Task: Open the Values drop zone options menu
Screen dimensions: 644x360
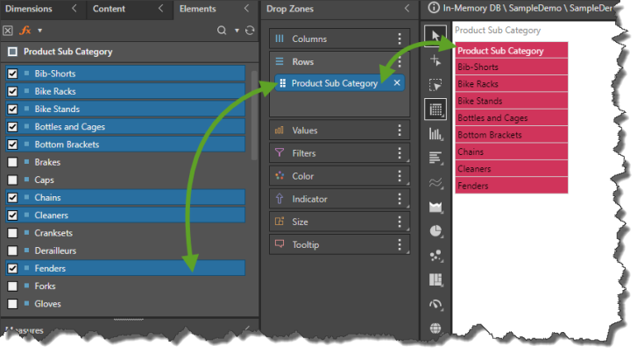Action: 400,131
